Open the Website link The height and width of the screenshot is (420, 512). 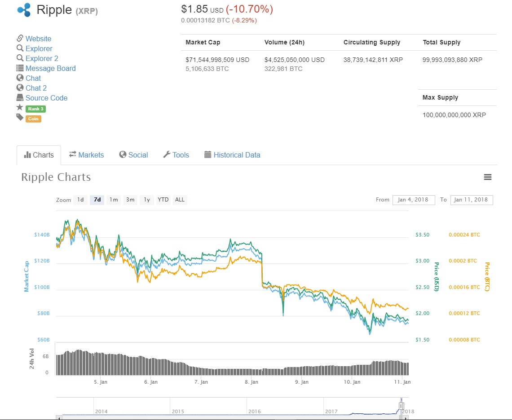(39, 39)
